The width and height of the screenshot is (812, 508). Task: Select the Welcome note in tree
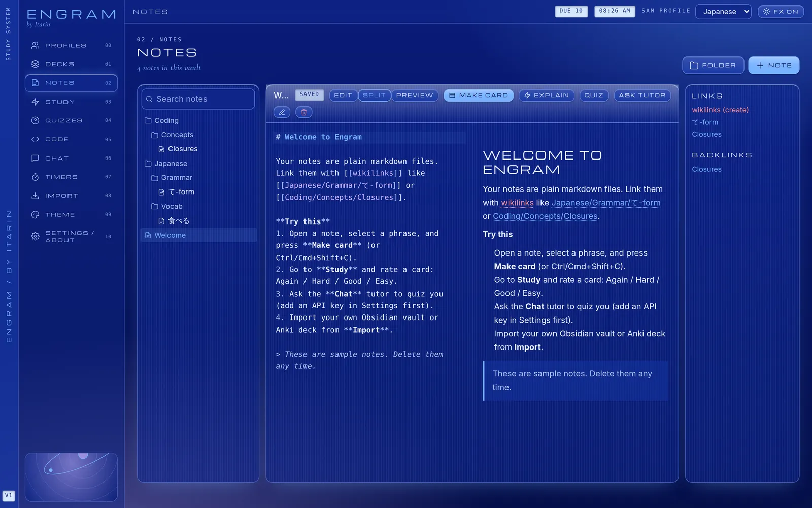tap(198, 235)
